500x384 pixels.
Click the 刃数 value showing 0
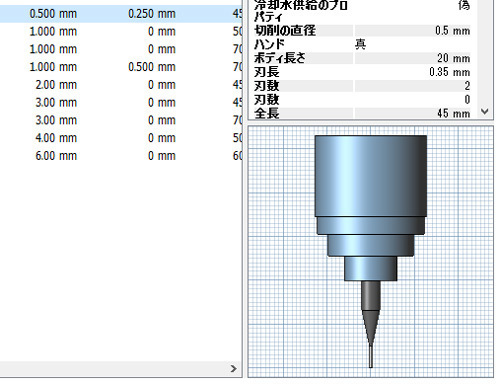tap(412, 99)
